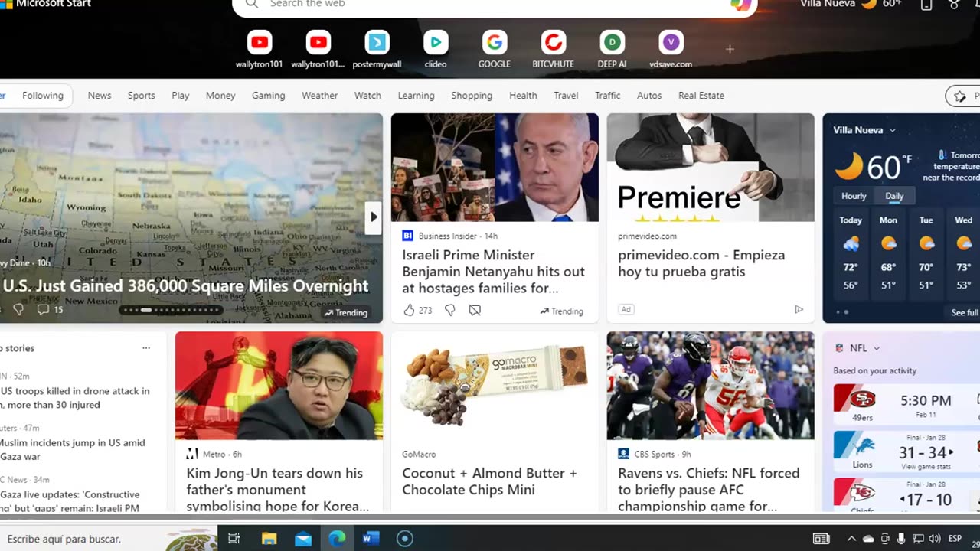
Task: Like the Netanyahu article with thumbs up
Action: (409, 310)
